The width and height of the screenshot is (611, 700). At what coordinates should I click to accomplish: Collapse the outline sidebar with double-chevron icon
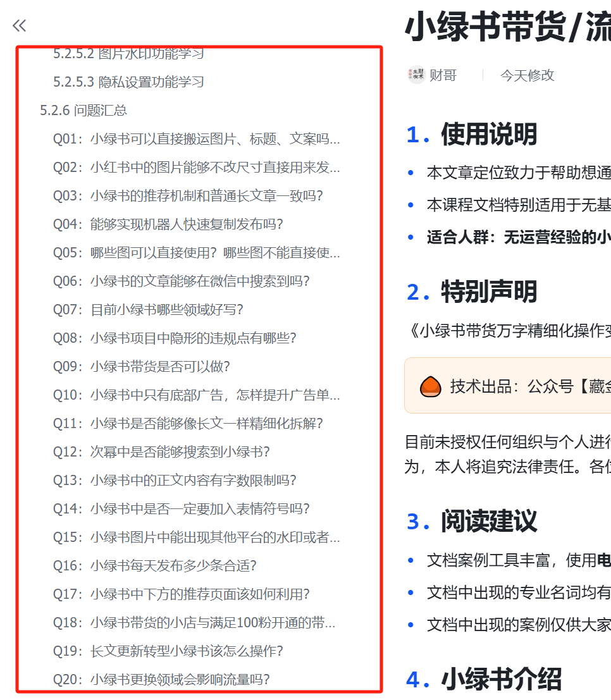19,25
